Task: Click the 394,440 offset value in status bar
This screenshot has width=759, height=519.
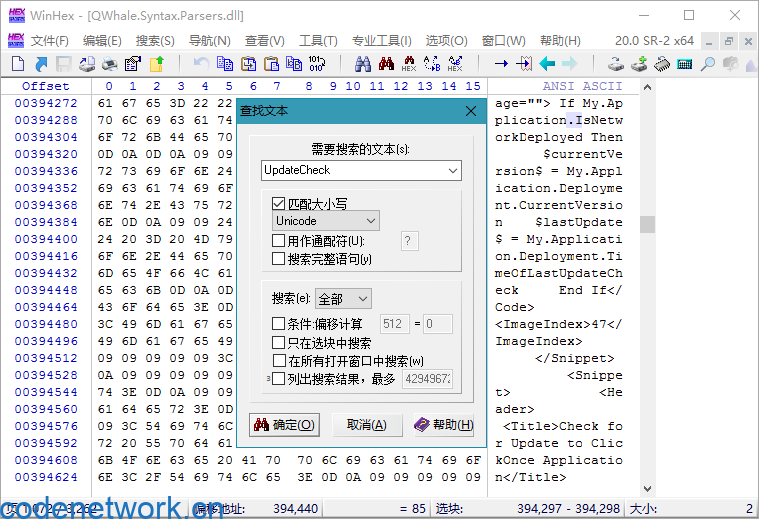Action: coord(295,509)
